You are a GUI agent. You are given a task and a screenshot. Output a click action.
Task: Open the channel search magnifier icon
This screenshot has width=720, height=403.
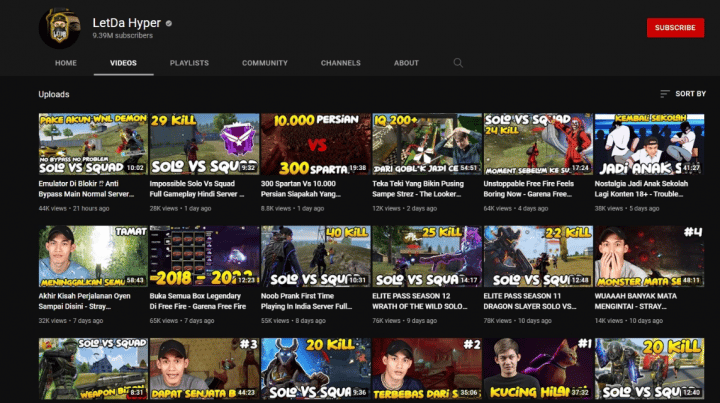(458, 63)
